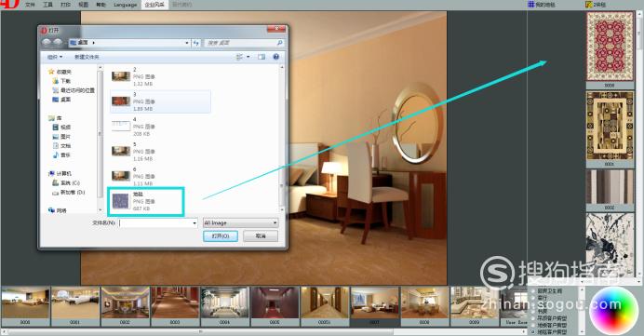The image size is (644, 336).
Task: Click the search 桌面 box in dialog
Action: [244, 43]
